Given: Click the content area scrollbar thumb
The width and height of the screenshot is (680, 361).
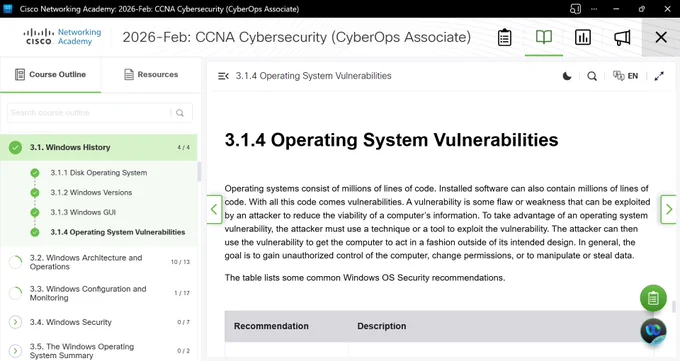Looking at the screenshot, I should pyautogui.click(x=673, y=307).
